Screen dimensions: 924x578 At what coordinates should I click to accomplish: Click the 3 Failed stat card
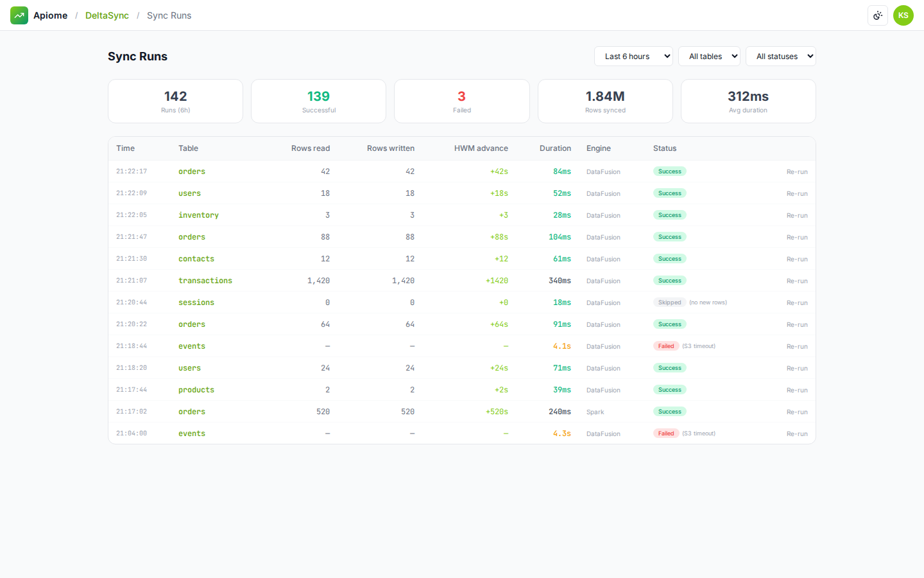click(462, 101)
